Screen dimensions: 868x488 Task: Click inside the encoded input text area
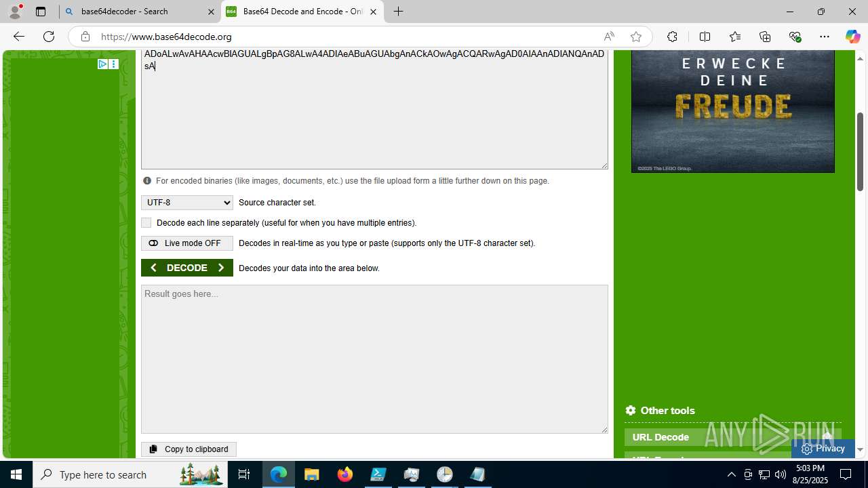pyautogui.click(x=374, y=108)
